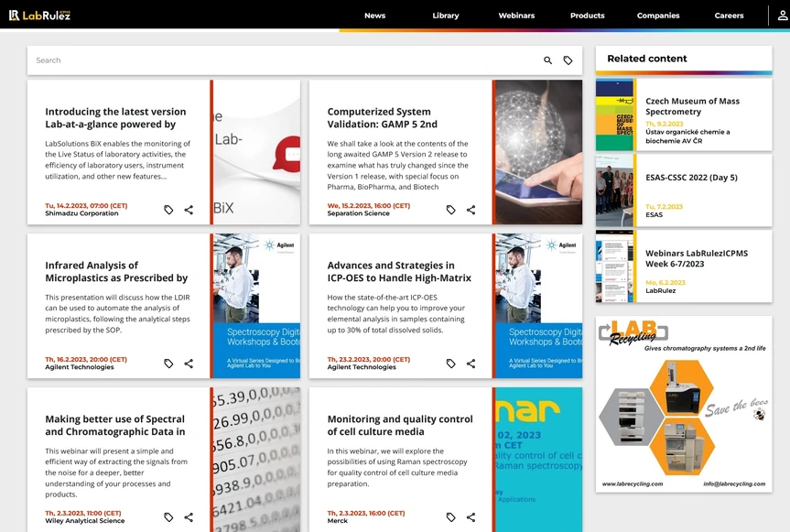Share the Infrared Analysis of Microplastics webinar
Screen dimensions: 790x532
pyautogui.click(x=189, y=364)
